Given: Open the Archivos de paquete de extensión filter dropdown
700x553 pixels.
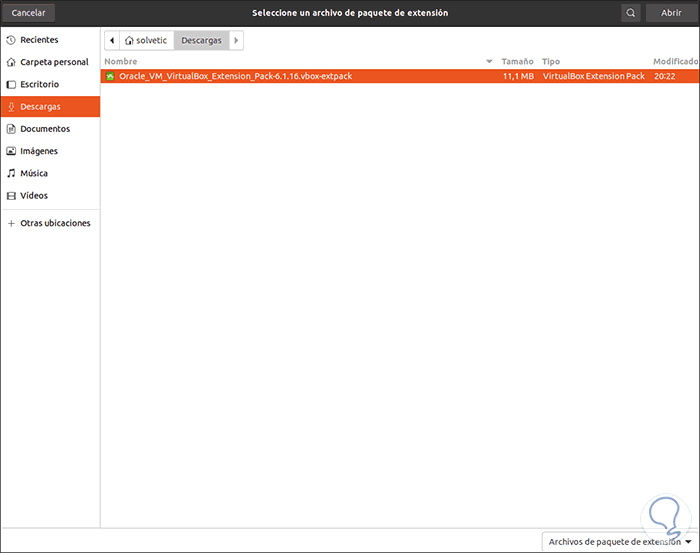Looking at the screenshot, I should click(x=620, y=542).
